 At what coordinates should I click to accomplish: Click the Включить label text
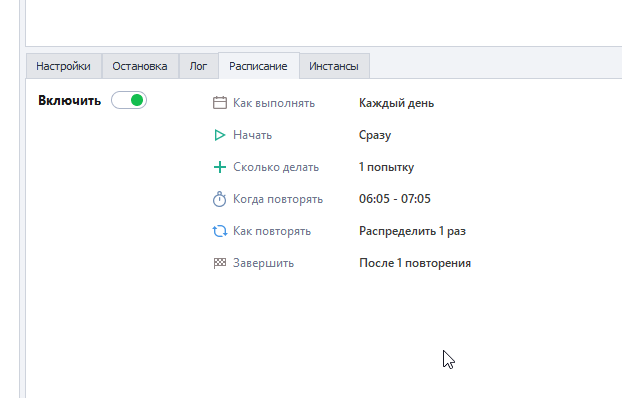pos(69,100)
